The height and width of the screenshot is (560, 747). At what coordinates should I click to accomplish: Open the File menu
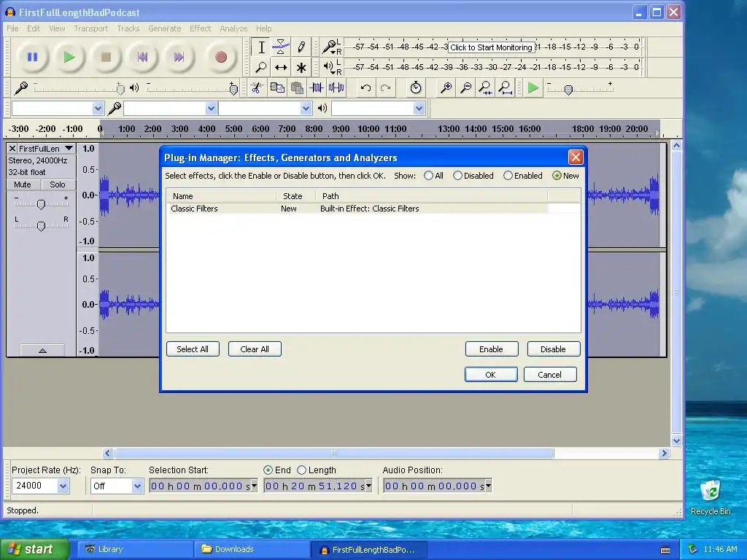[x=12, y=28]
